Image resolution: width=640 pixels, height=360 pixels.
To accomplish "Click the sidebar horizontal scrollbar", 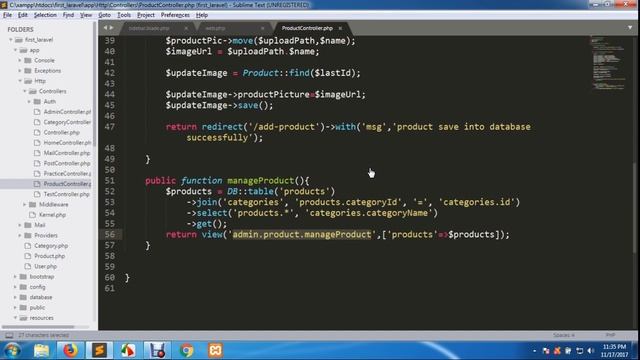I will click(38, 327).
